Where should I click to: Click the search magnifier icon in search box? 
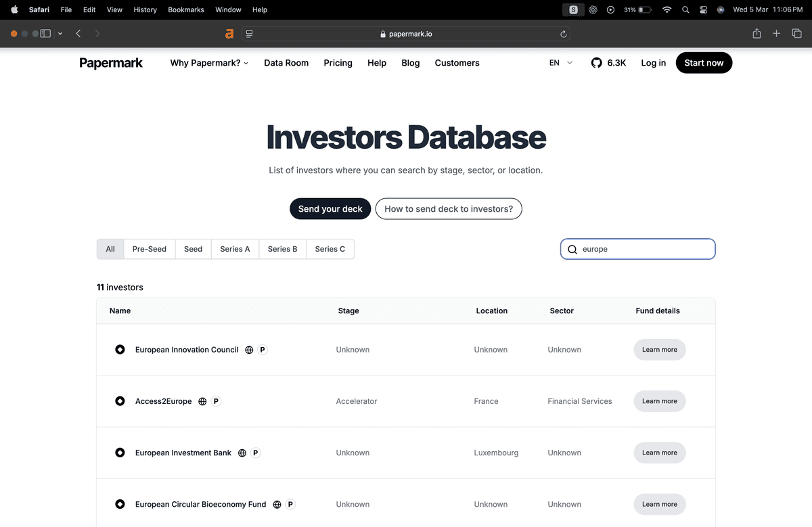[572, 249]
